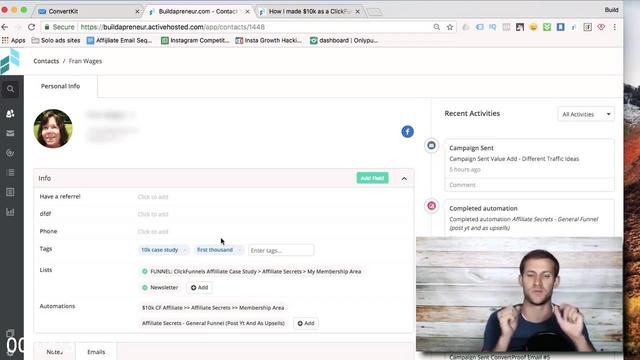Open the All Activities dropdown
640x360 pixels.
click(x=586, y=114)
